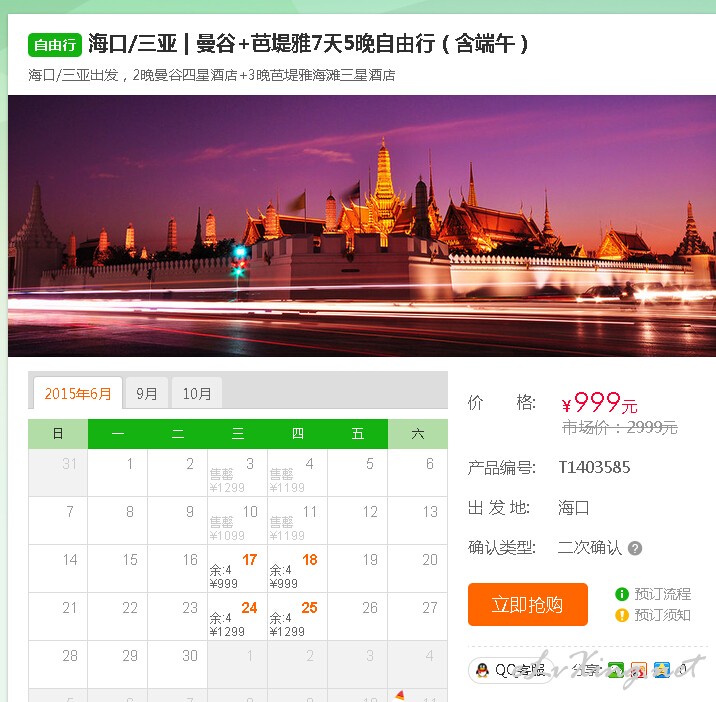This screenshot has width=716, height=702.
Task: Click the green info icon beside 预订流程
Action: click(622, 594)
